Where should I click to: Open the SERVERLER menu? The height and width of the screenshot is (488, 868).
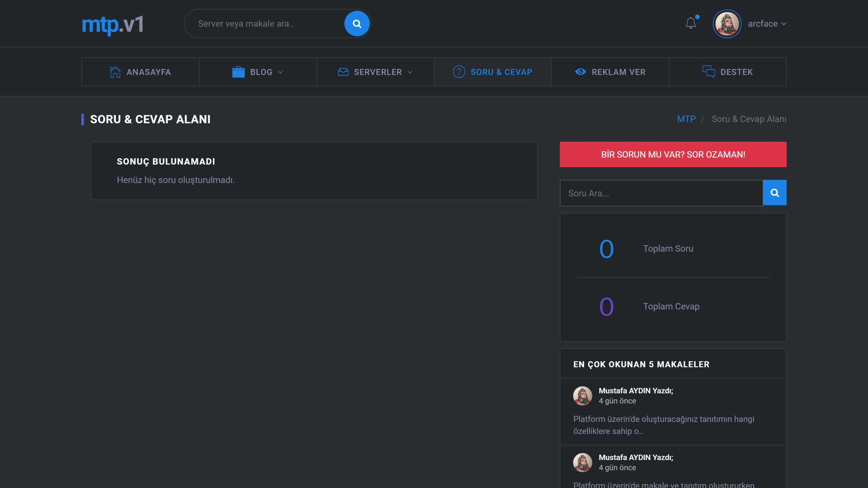375,72
